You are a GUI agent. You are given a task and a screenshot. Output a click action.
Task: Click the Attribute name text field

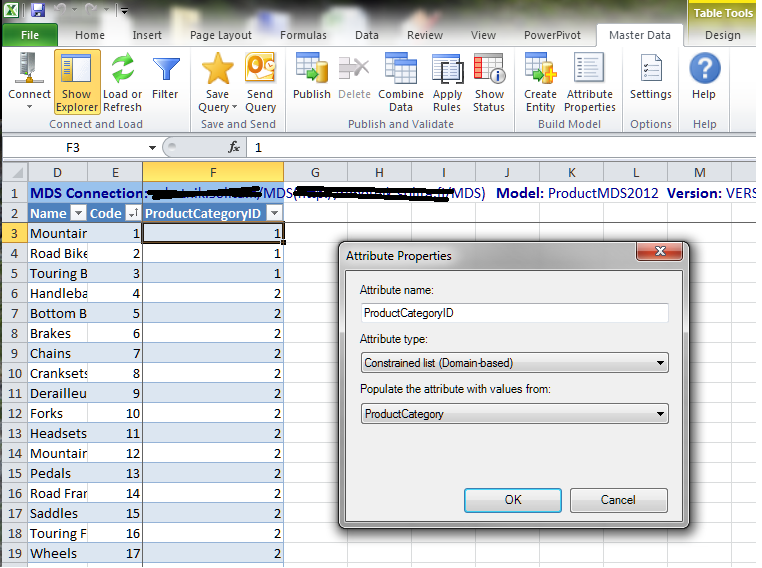[x=514, y=313]
